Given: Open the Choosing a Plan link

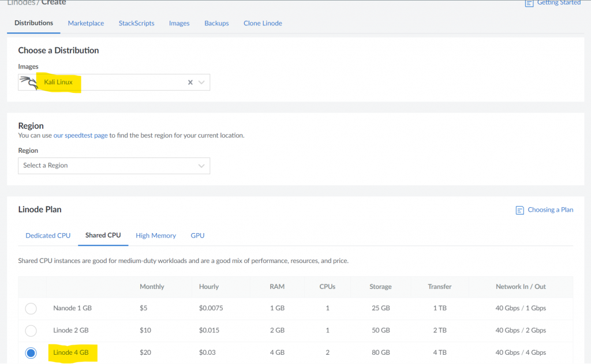Looking at the screenshot, I should click(x=550, y=210).
